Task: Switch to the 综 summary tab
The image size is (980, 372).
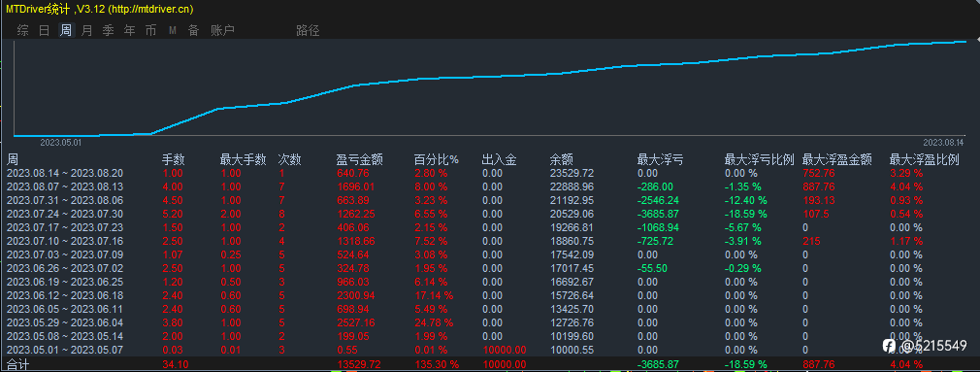Action: tap(23, 30)
